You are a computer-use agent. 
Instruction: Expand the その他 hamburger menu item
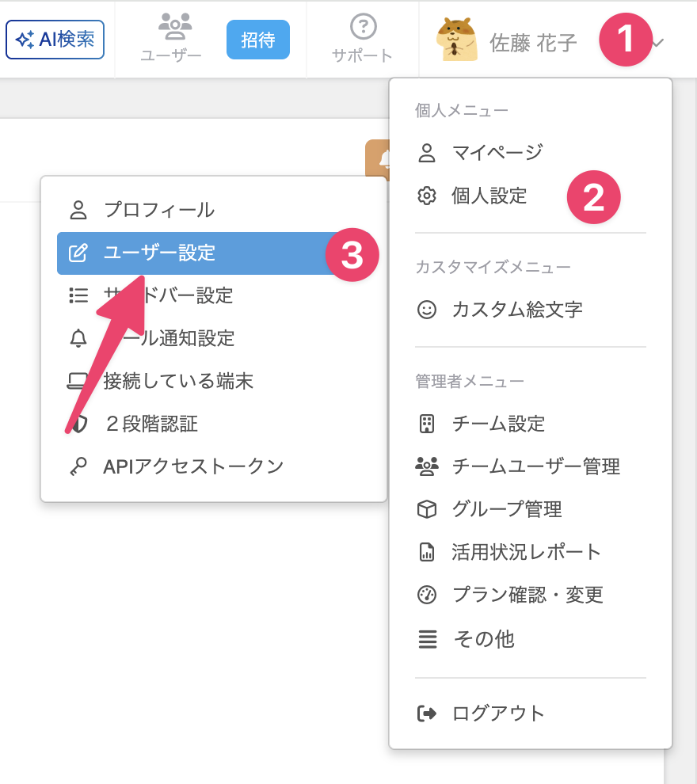(530, 639)
